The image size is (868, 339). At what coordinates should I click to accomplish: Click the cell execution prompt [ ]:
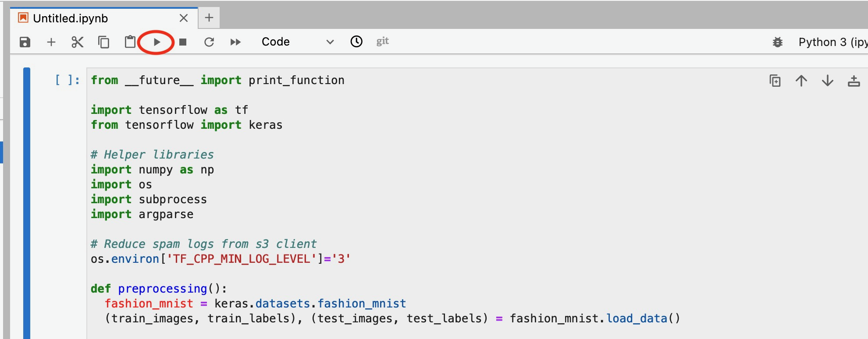coord(68,80)
